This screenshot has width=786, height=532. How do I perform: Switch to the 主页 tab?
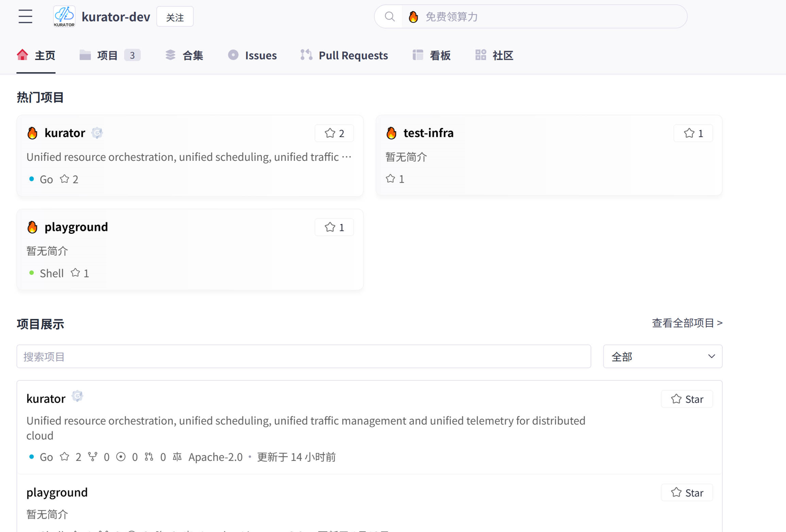pos(36,55)
